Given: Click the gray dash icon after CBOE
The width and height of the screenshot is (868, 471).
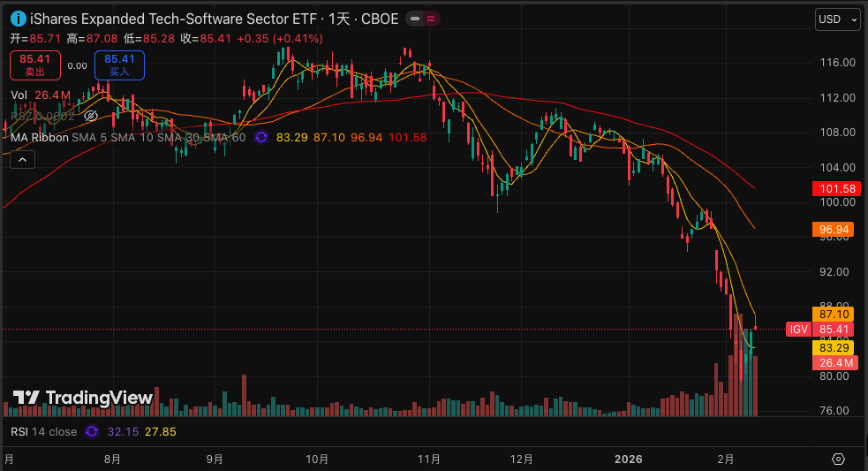Looking at the screenshot, I should (x=415, y=19).
